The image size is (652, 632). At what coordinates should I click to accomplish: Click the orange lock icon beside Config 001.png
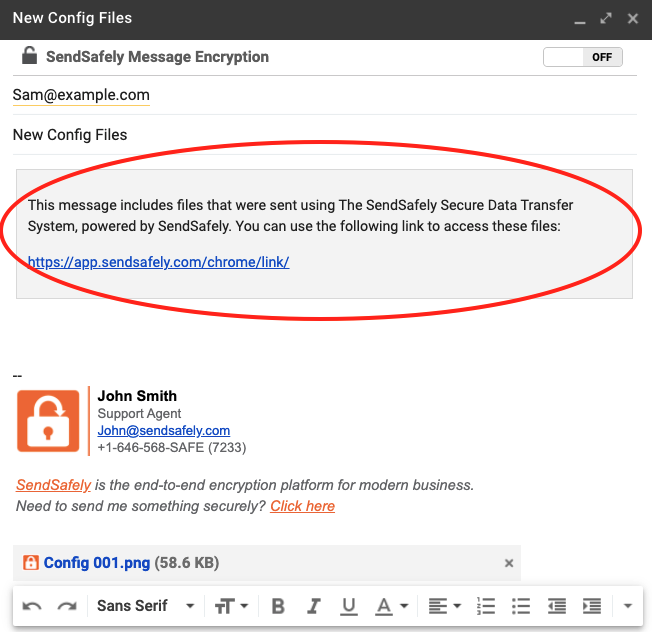pos(31,563)
